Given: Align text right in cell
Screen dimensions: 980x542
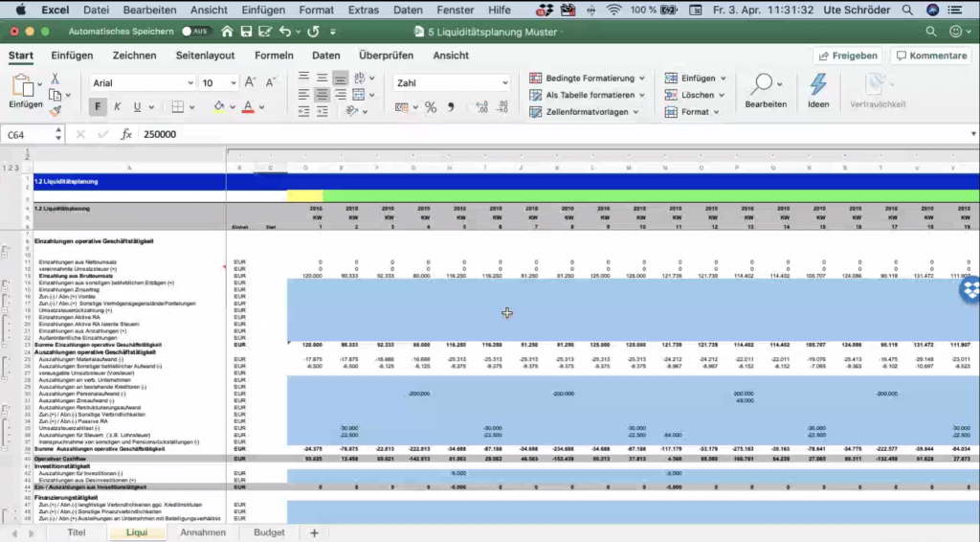Looking at the screenshot, I should (340, 95).
